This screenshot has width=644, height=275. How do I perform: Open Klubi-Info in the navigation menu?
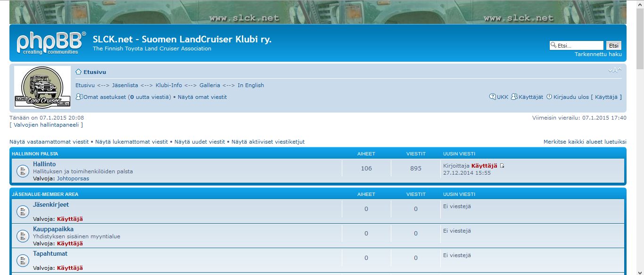(x=169, y=85)
